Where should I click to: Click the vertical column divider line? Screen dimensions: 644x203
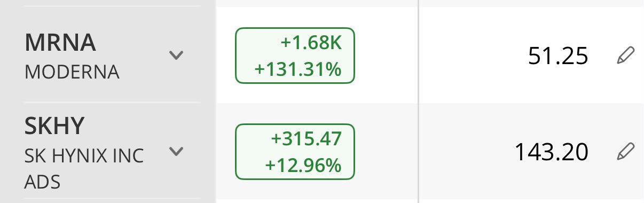click(418, 101)
